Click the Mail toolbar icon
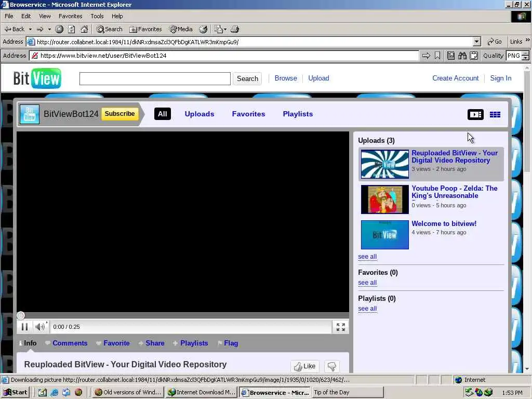 tap(218, 29)
